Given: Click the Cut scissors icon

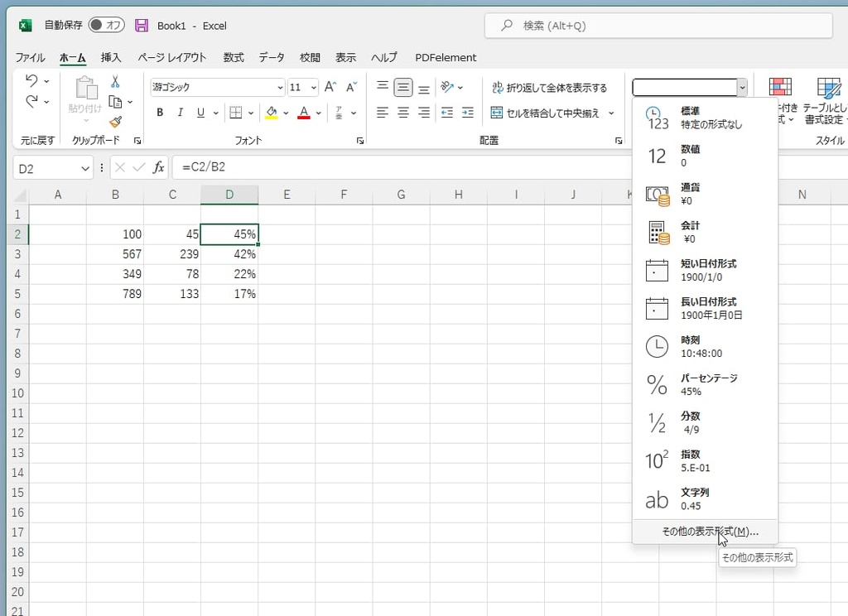Looking at the screenshot, I should coord(114,82).
